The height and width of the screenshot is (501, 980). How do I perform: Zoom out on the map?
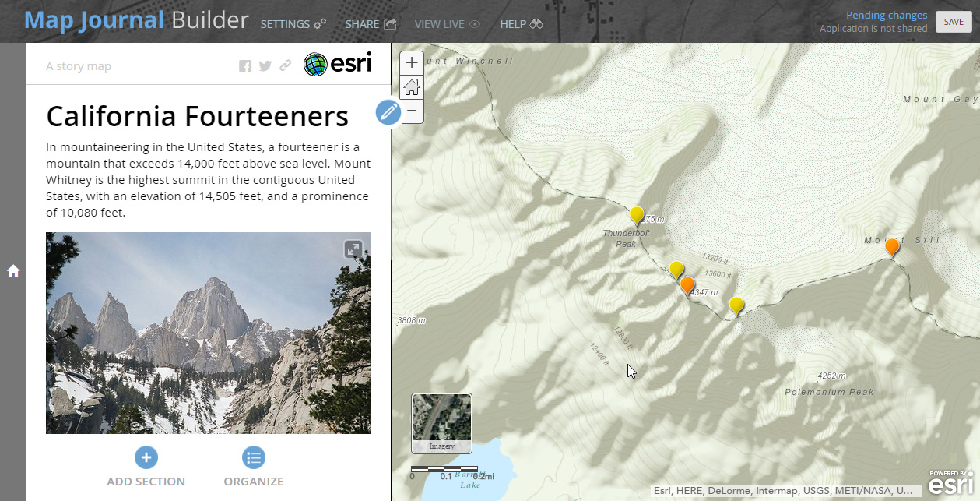(x=412, y=111)
